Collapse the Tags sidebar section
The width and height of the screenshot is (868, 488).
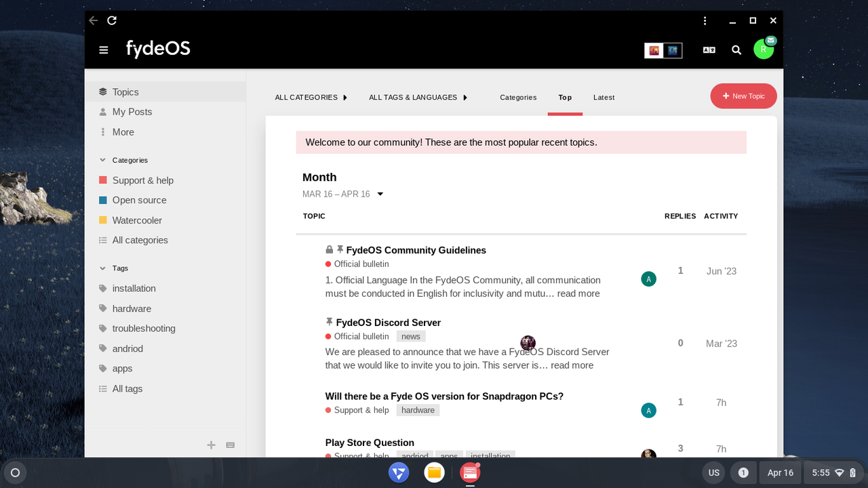pos(114,268)
